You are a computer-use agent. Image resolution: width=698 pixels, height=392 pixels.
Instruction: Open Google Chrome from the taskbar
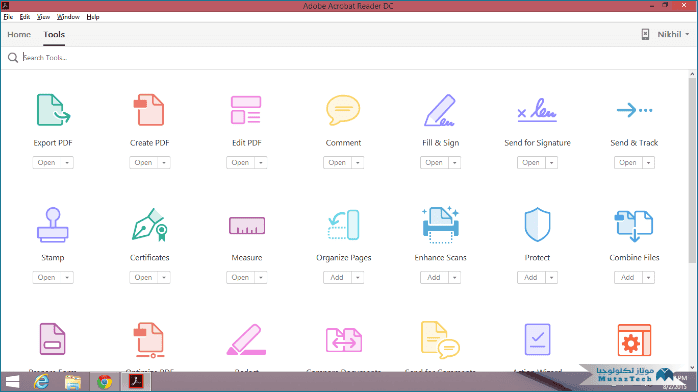click(105, 382)
